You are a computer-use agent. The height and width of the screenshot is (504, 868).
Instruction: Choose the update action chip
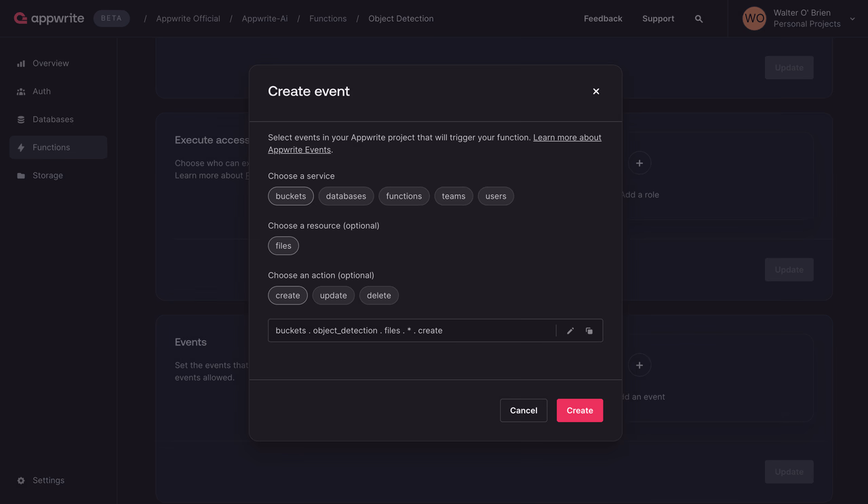click(333, 295)
